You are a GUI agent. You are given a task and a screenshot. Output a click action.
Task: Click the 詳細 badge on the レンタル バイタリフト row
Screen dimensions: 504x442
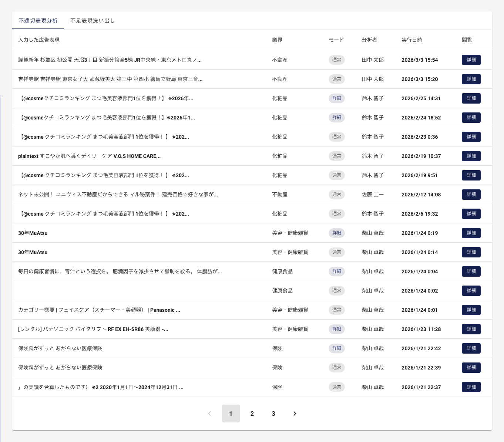click(336, 329)
